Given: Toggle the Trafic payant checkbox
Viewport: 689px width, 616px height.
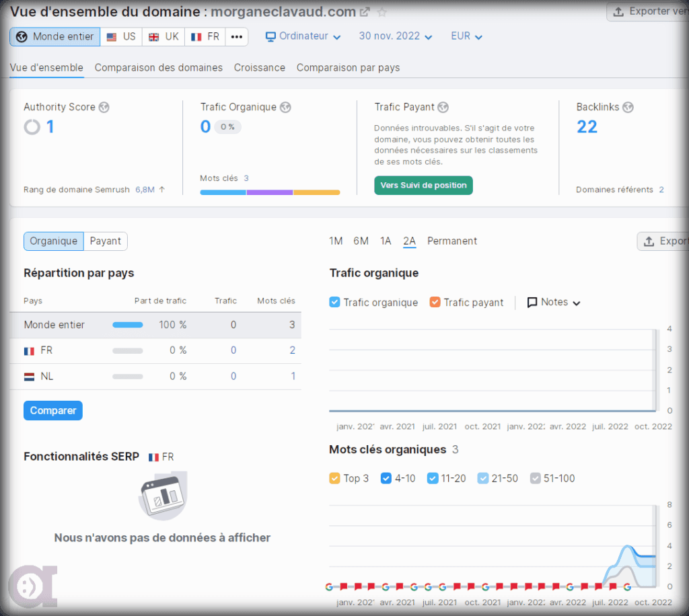Looking at the screenshot, I should (435, 303).
